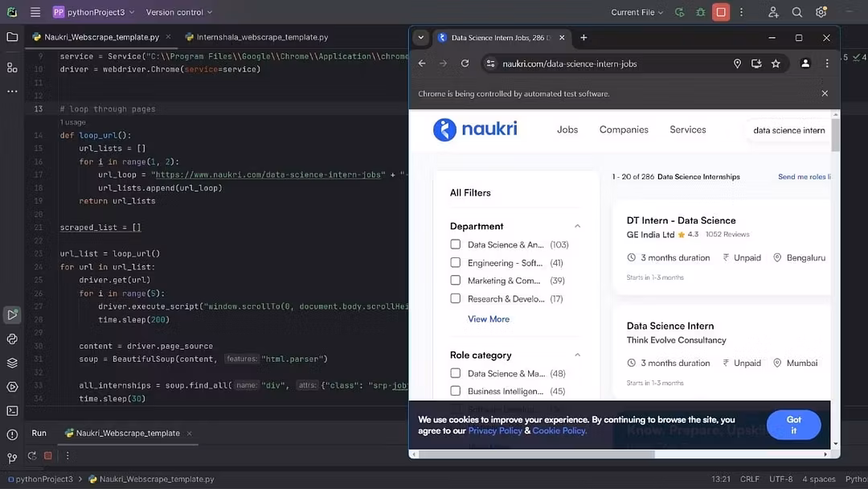Open the Git version control tool window
Image resolution: width=868 pixels, height=489 pixels.
point(12,458)
